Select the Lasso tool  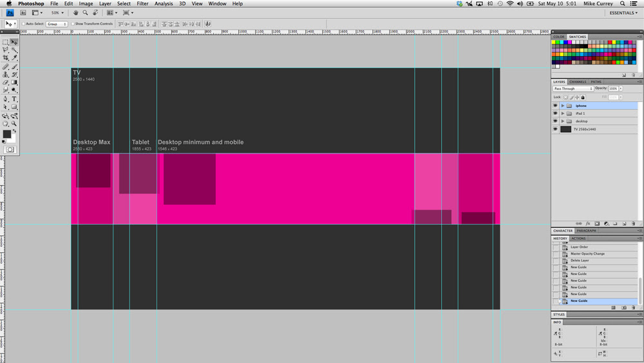(5, 50)
